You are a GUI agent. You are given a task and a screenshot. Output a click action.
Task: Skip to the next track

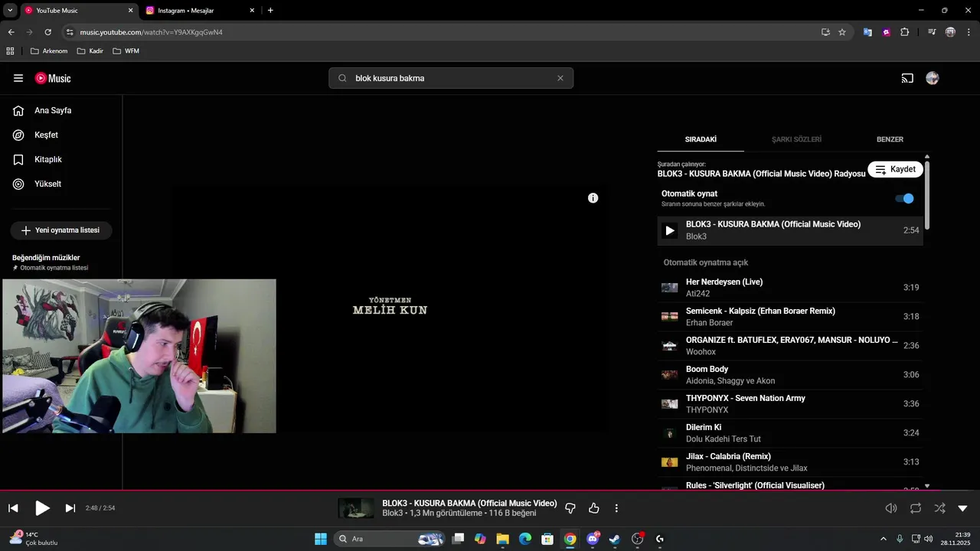click(x=70, y=508)
